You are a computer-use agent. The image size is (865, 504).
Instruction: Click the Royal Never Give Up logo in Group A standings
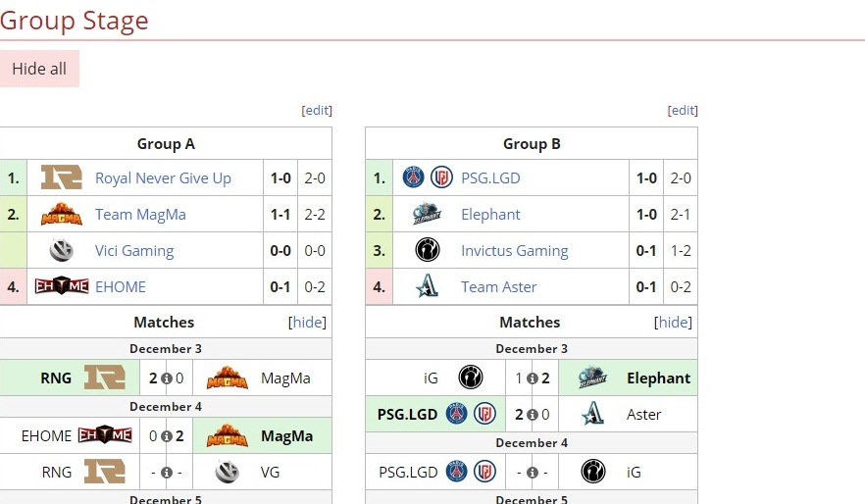61,177
